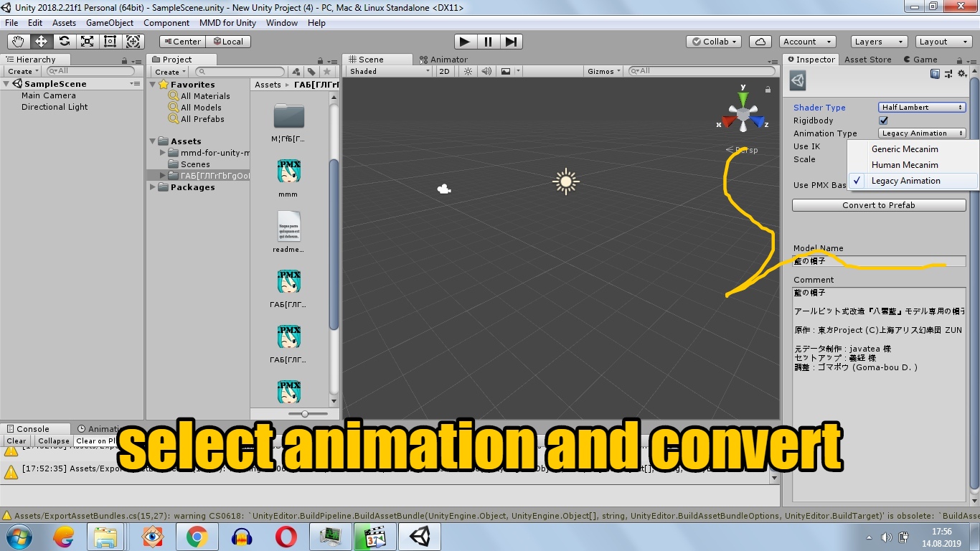Open Inspector preset sliders icon
980x551 pixels.
point(948,74)
